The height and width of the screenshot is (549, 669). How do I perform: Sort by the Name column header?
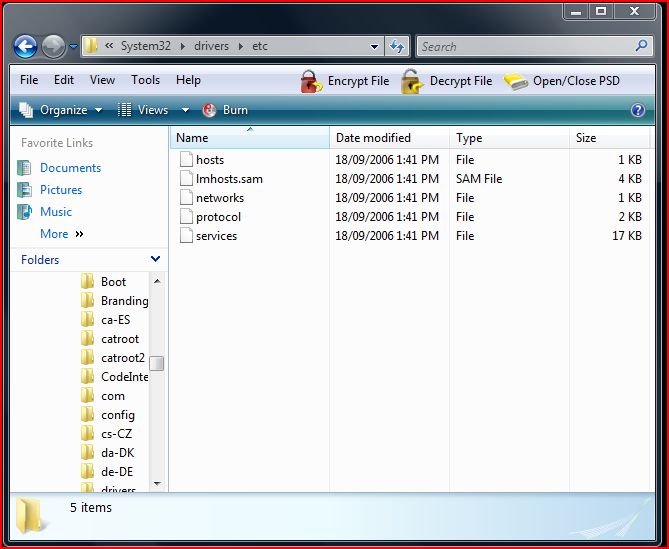point(250,138)
